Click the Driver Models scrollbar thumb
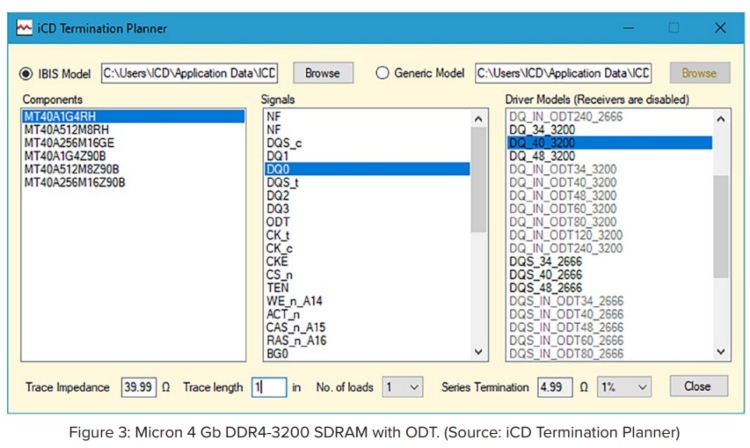750x448 pixels. point(721,226)
